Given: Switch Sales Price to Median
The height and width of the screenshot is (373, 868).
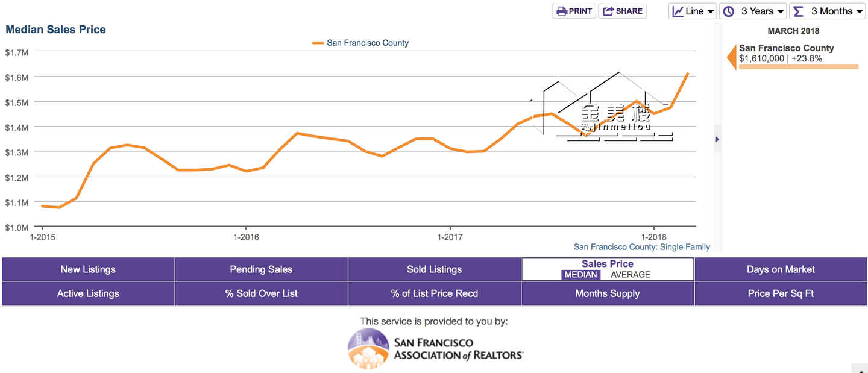Looking at the screenshot, I should (580, 275).
